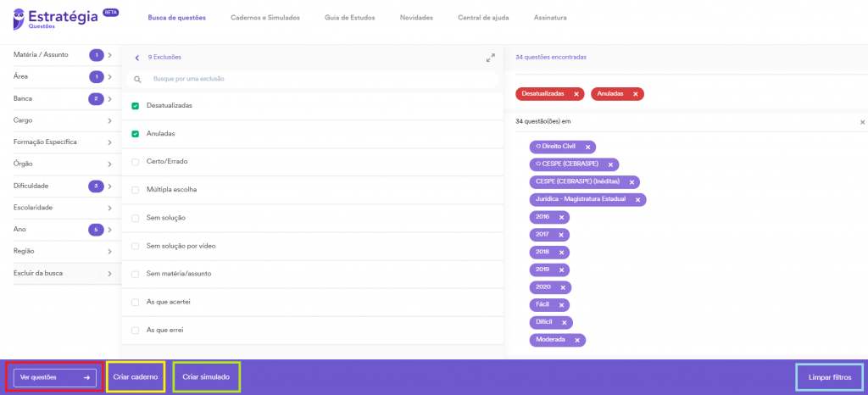Image resolution: width=868 pixels, height=395 pixels.
Task: Open the Novidades tab
Action: [416, 18]
